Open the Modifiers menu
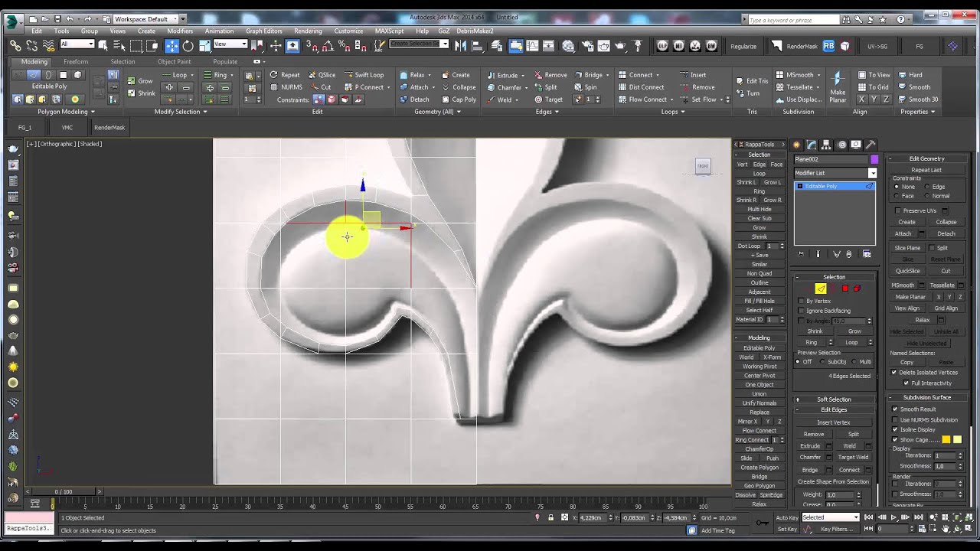The height and width of the screenshot is (551, 980). (180, 31)
